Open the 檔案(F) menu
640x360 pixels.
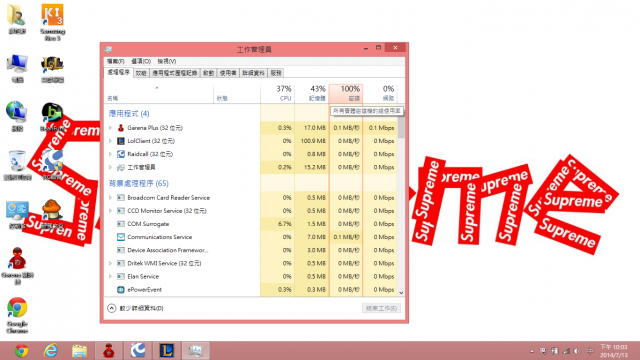[x=116, y=61]
